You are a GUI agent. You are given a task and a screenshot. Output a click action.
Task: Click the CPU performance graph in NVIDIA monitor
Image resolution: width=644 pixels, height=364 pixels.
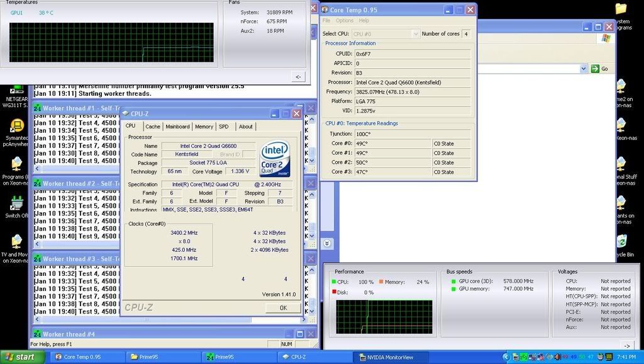384,317
